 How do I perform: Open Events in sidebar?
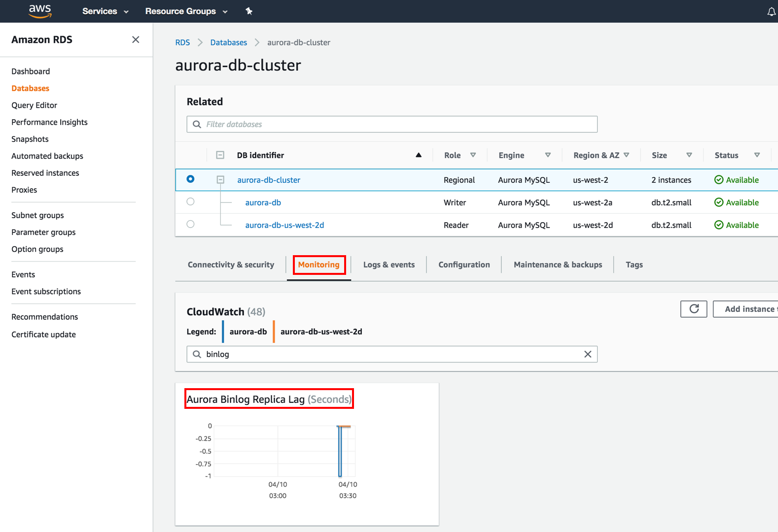pyautogui.click(x=23, y=274)
